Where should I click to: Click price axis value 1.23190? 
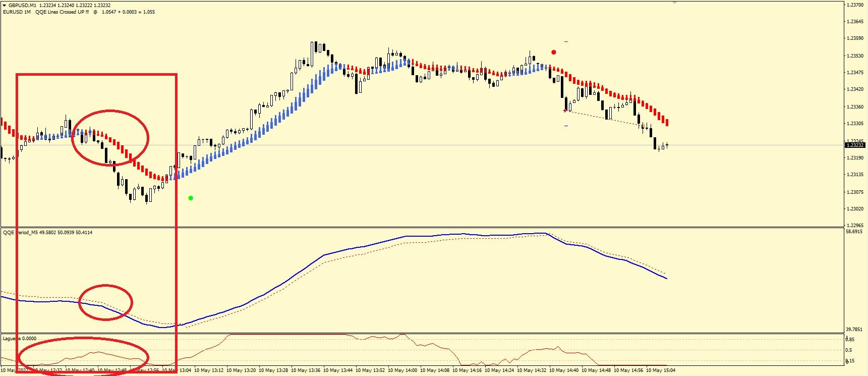coord(855,158)
